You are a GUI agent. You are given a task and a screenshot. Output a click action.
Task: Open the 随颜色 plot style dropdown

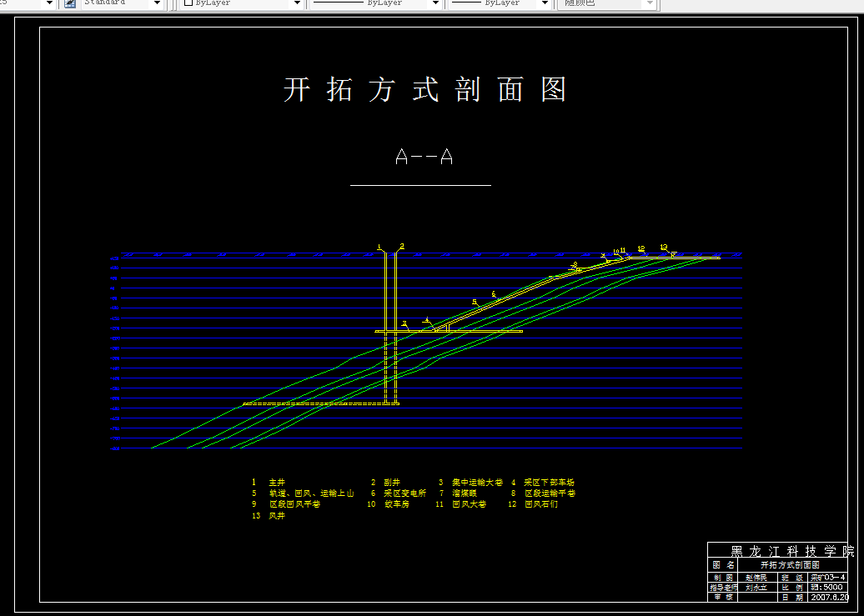tap(650, 3)
